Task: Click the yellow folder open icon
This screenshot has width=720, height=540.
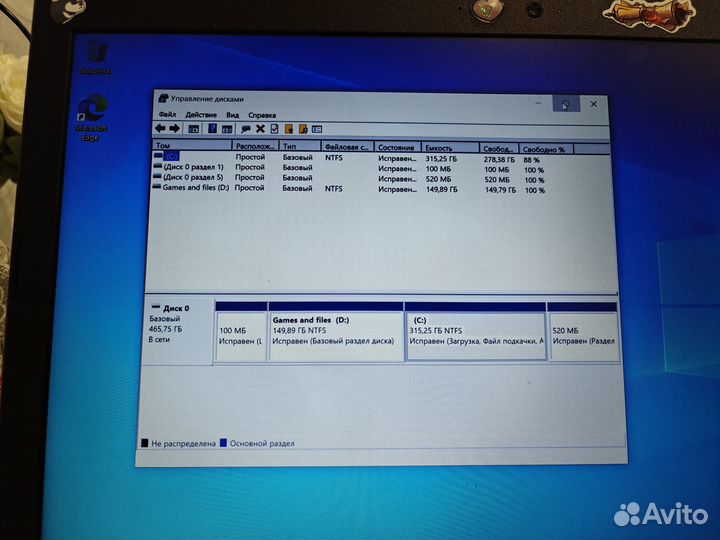Action: click(289, 129)
